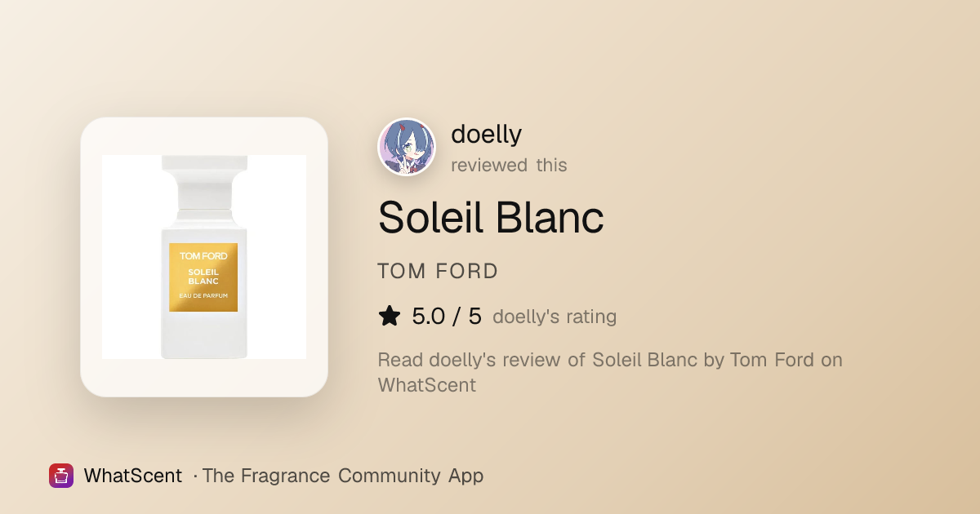
Task: Click the 5.0 / 5 rating score
Action: coord(447,316)
